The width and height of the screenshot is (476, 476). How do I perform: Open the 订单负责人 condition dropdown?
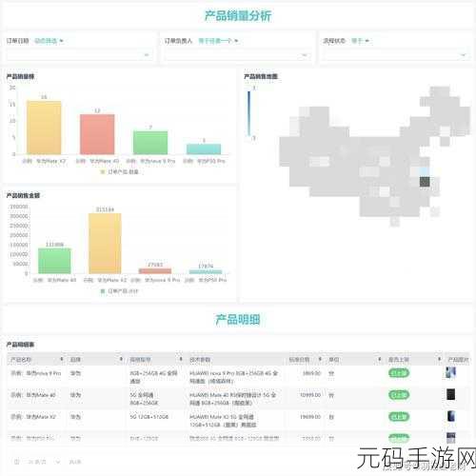point(218,41)
